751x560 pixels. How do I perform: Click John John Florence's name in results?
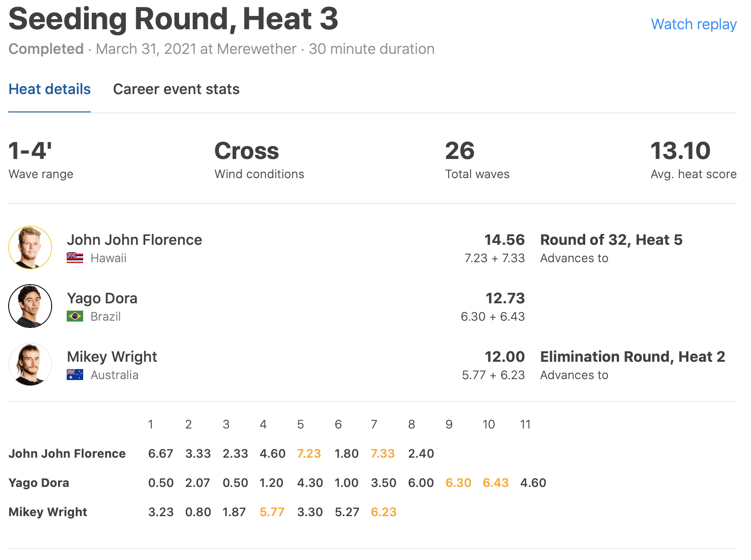(x=134, y=240)
